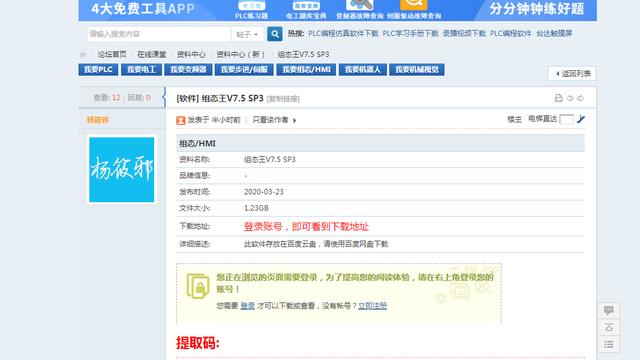Screen dimensions: 640x360
Task: Open 论坛首页 in breadcrumb
Action: tap(112, 54)
